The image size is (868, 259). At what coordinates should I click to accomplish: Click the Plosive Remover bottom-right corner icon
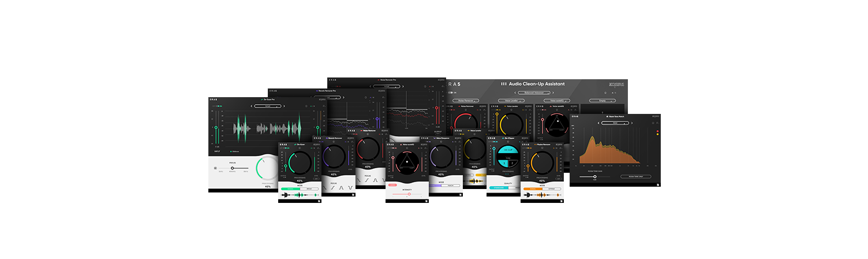pyautogui.click(x=562, y=201)
